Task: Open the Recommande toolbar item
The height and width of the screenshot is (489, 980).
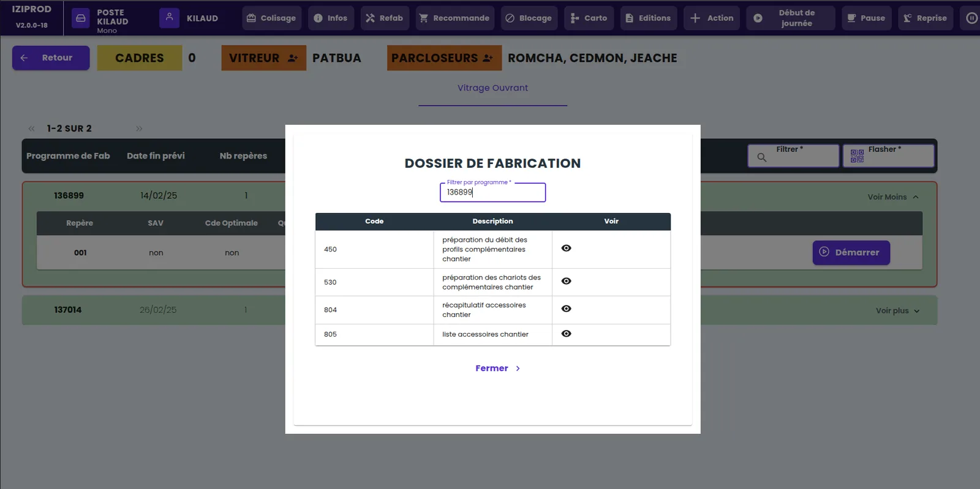Action: point(454,18)
